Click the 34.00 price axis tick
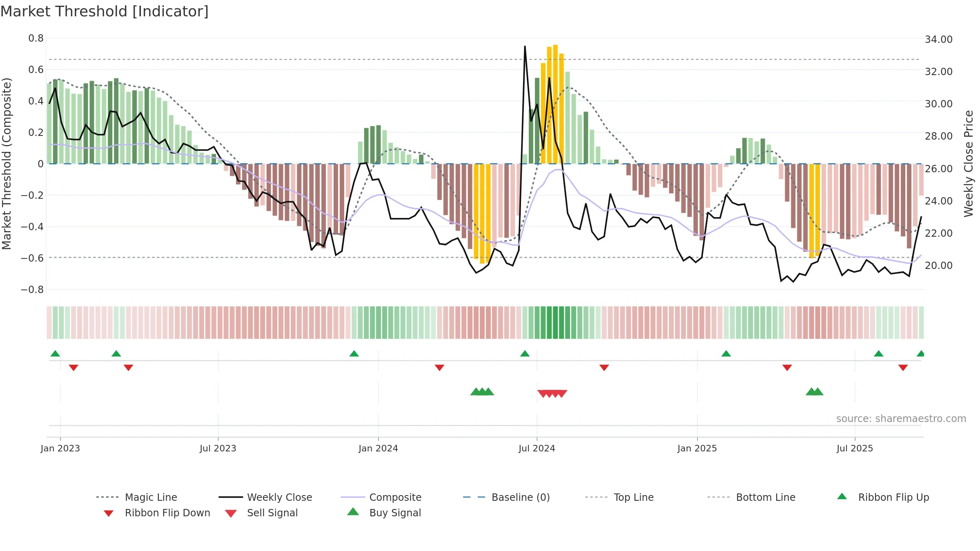 pos(939,39)
